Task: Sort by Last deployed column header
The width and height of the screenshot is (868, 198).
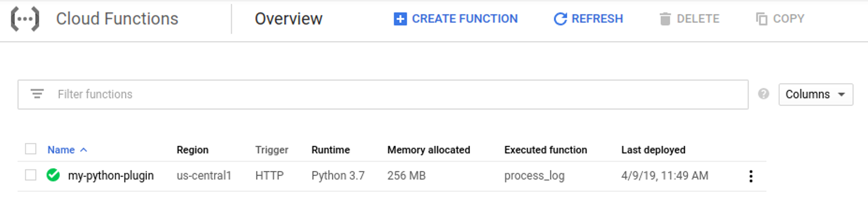Action: pos(653,150)
